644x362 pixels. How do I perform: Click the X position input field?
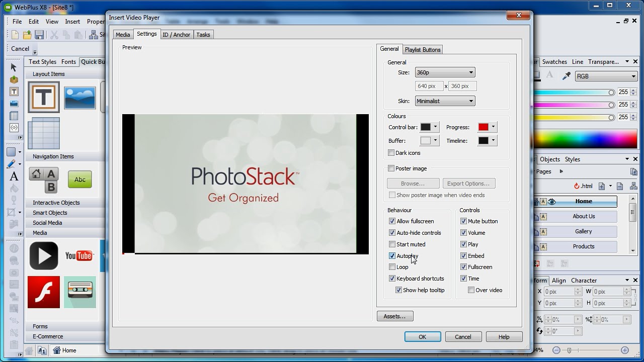(x=559, y=292)
